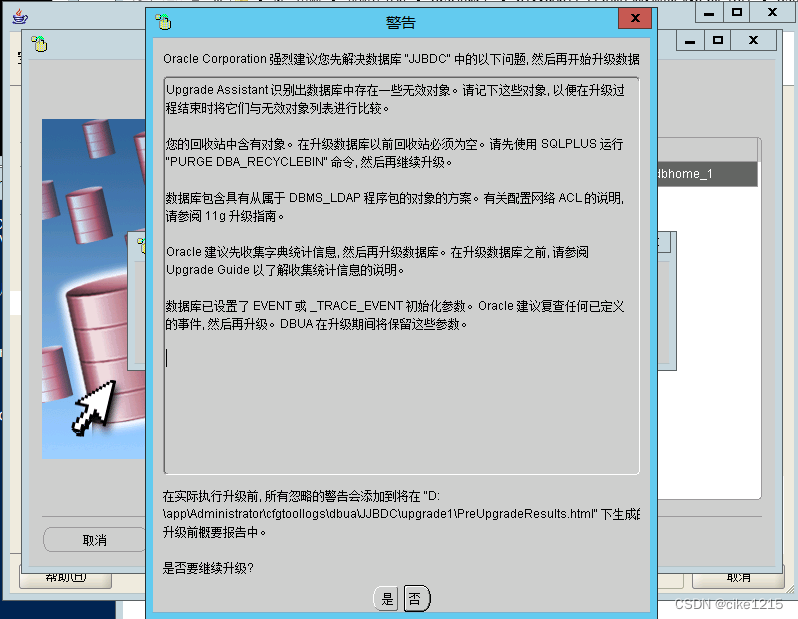Click the 警告 dialog title text

401,22
